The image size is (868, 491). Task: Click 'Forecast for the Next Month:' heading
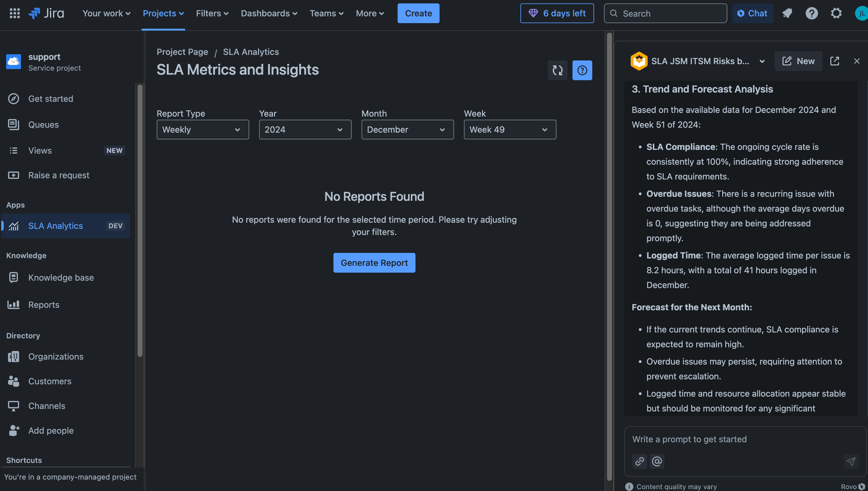click(692, 307)
